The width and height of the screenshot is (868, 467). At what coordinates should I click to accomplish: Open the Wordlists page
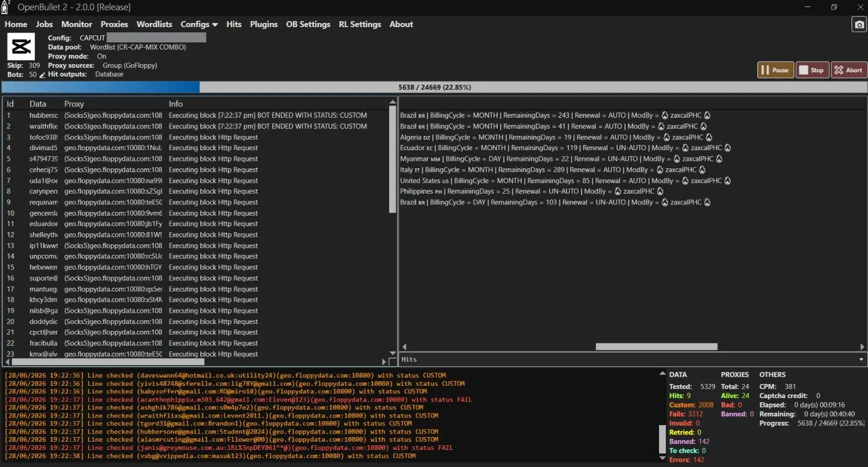154,24
